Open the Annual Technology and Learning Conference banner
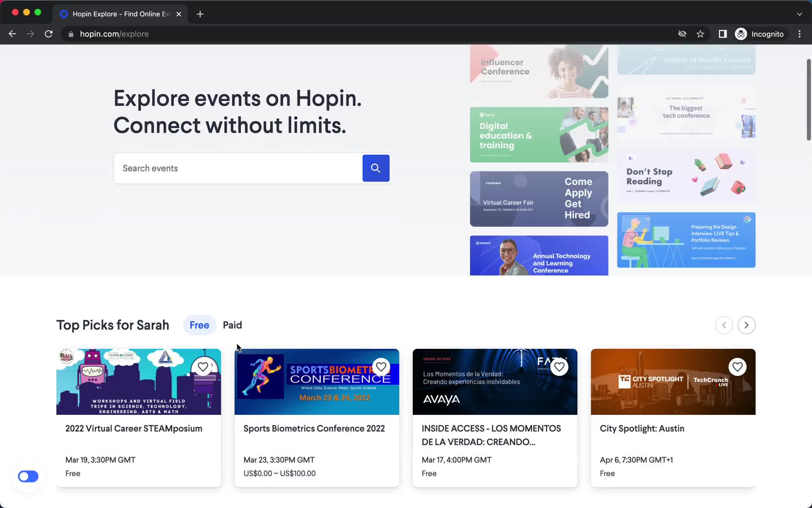This screenshot has height=508, width=812. [539, 256]
